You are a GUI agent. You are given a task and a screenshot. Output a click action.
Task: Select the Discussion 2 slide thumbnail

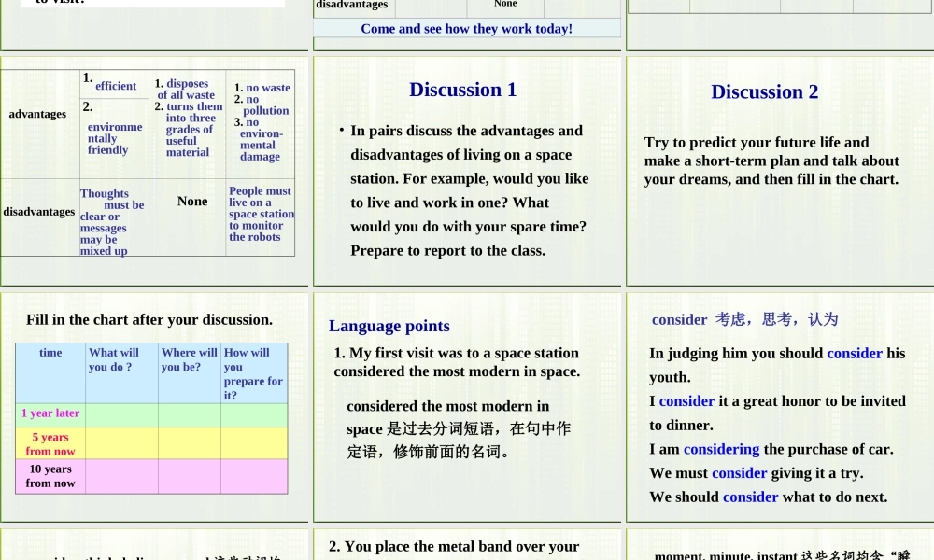coord(780,172)
